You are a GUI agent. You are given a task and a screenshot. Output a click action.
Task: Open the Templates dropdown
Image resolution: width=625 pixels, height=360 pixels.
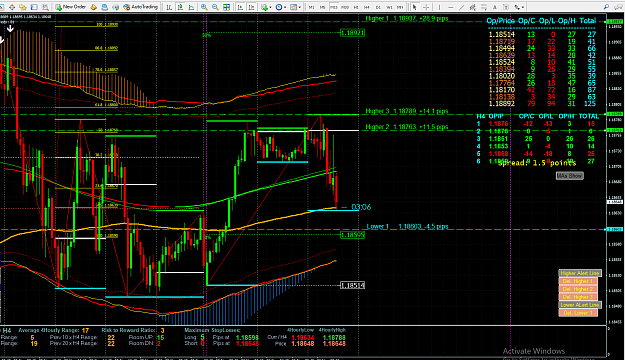tap(295, 7)
